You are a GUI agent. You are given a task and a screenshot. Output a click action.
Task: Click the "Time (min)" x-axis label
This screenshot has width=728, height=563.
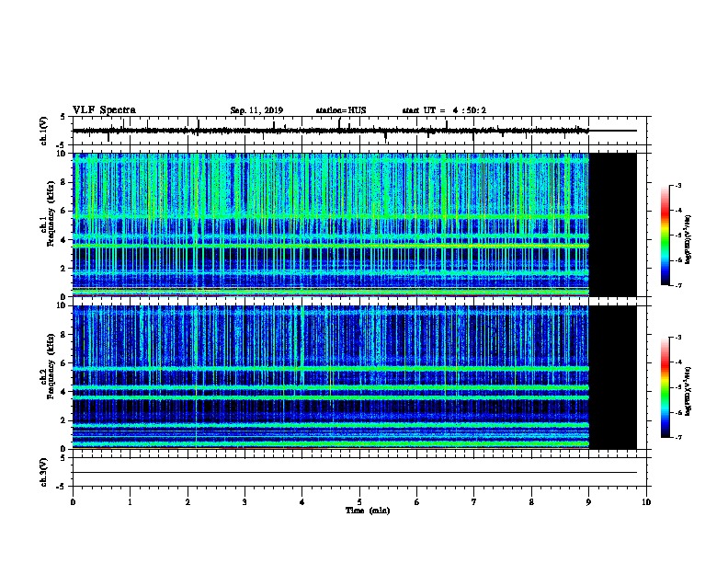(x=368, y=511)
